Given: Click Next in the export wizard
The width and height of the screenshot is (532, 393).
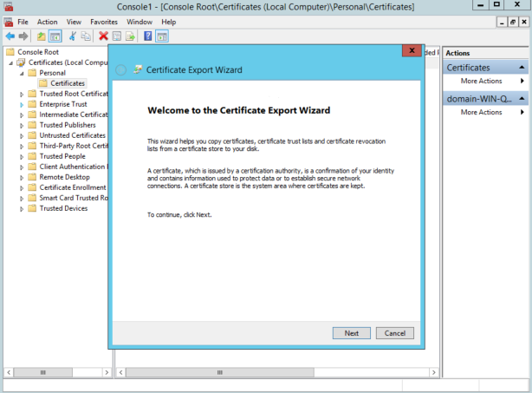Looking at the screenshot, I should click(352, 333).
